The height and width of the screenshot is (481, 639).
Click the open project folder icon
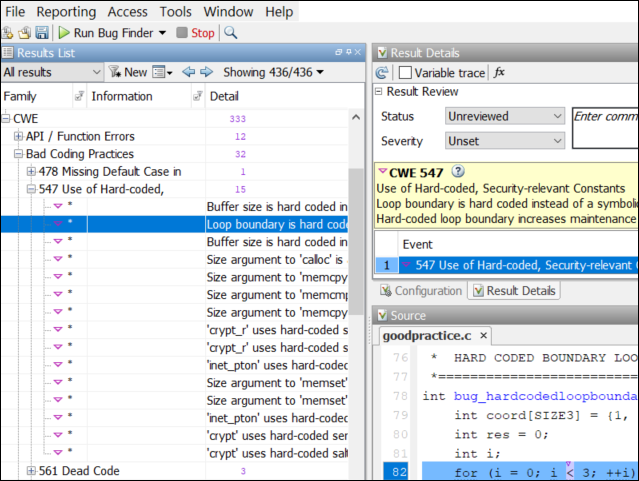[25, 33]
